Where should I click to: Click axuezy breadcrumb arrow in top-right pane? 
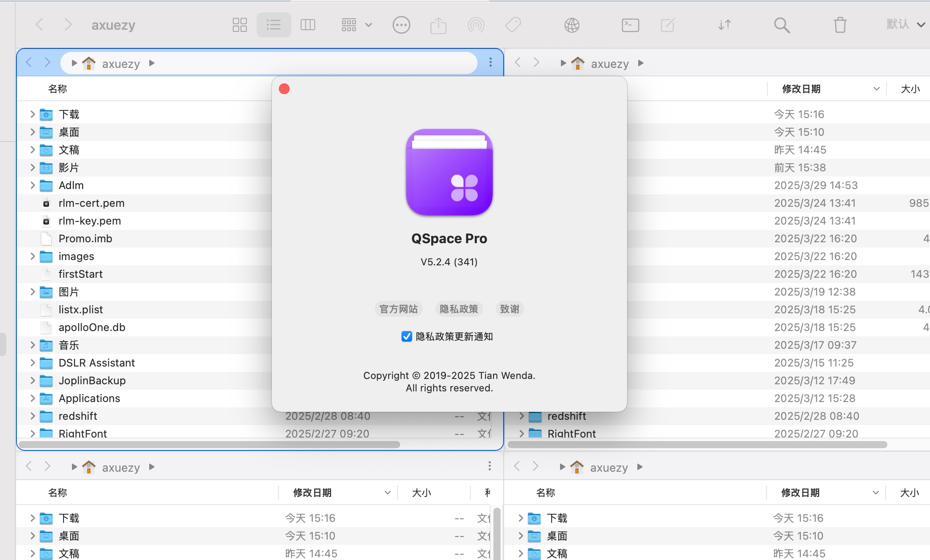pos(641,63)
